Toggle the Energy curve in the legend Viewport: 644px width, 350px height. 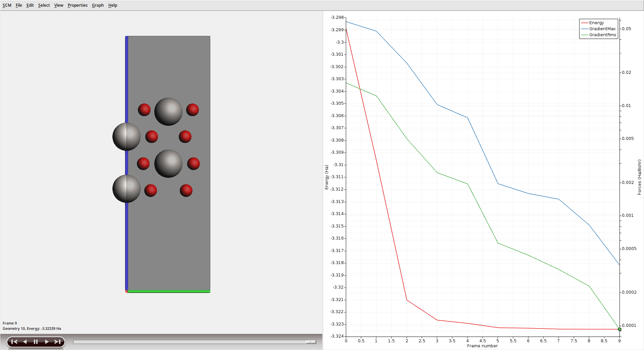point(596,22)
